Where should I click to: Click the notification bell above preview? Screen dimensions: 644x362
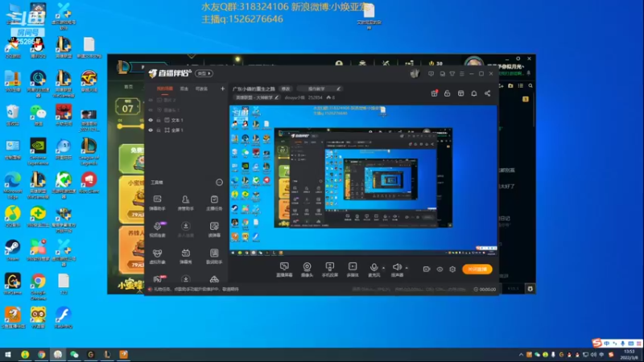474,93
